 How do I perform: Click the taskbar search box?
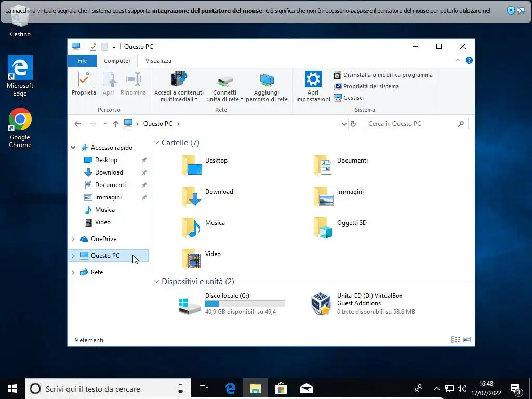click(108, 389)
